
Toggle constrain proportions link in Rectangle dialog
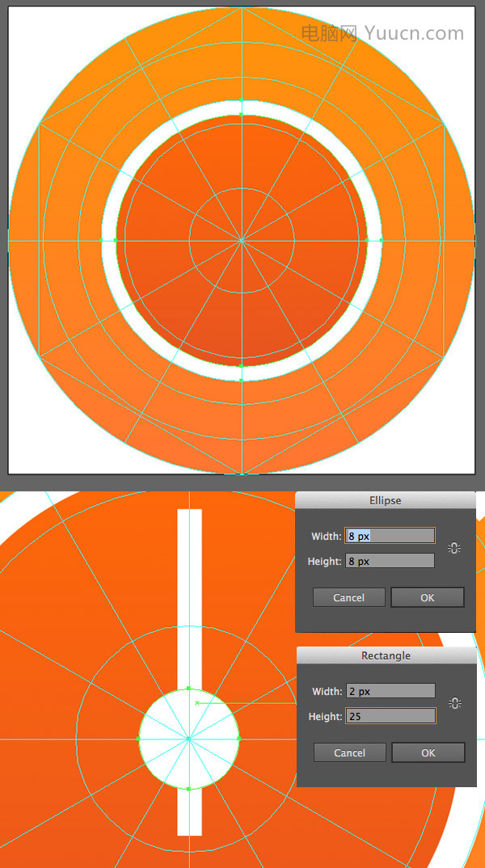point(455,704)
